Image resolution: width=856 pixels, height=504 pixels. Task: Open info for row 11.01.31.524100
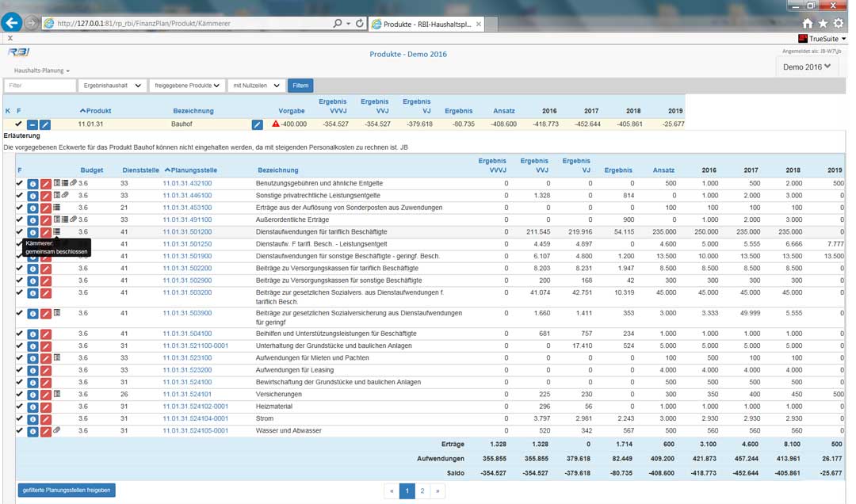click(32, 383)
